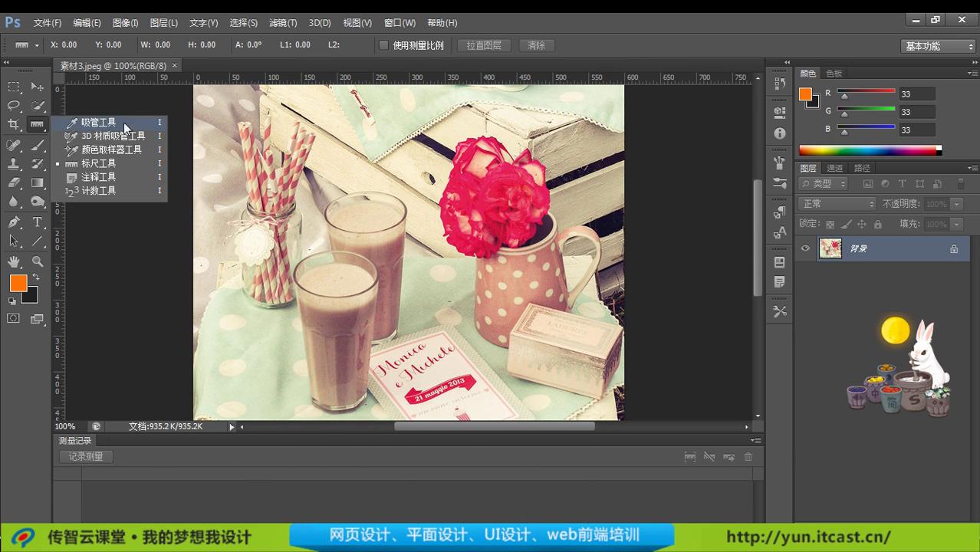The height and width of the screenshot is (552, 980).
Task: Hide the 背景 layer visibility
Action: click(x=804, y=248)
